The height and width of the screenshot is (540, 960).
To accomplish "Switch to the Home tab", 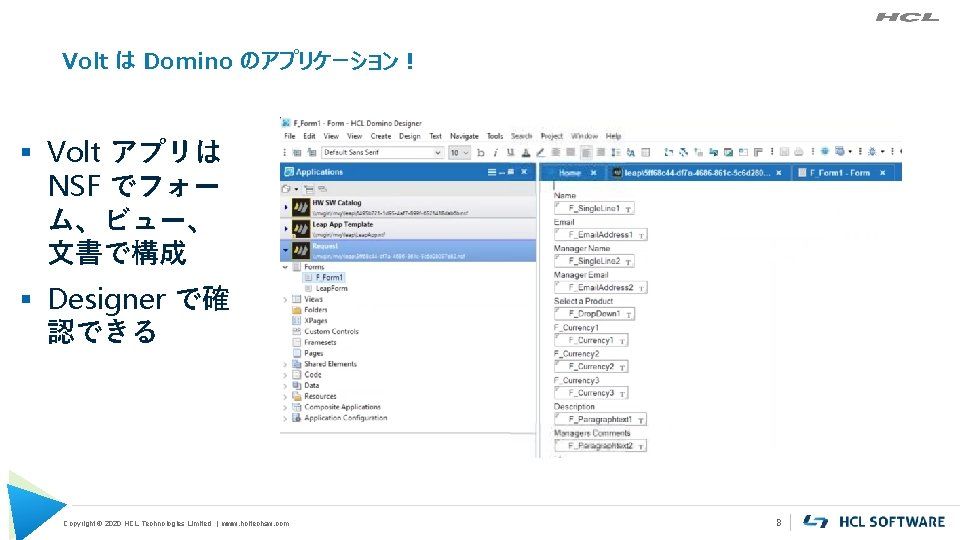I will (x=569, y=173).
